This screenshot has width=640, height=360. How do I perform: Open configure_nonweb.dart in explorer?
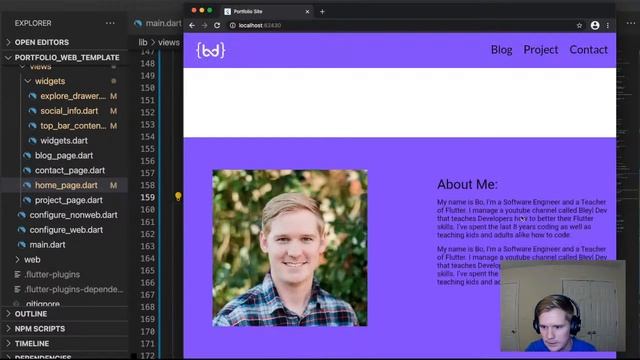73,215
